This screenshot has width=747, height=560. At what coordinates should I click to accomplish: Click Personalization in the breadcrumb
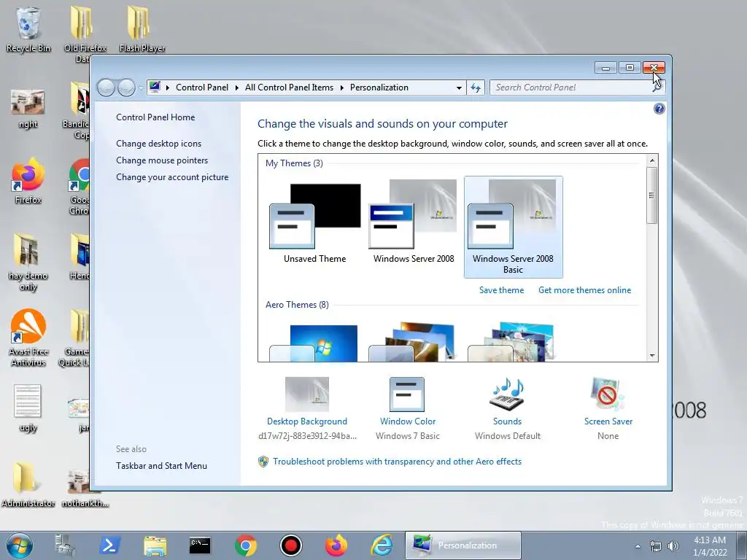379,87
